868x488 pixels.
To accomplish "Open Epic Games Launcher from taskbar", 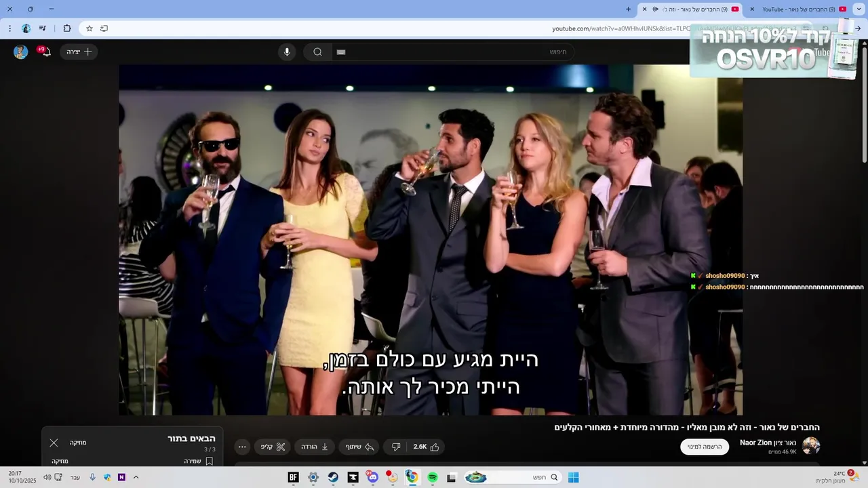I will point(353,477).
